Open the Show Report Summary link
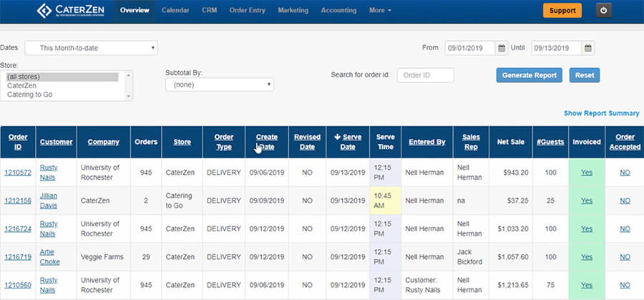 coord(601,113)
